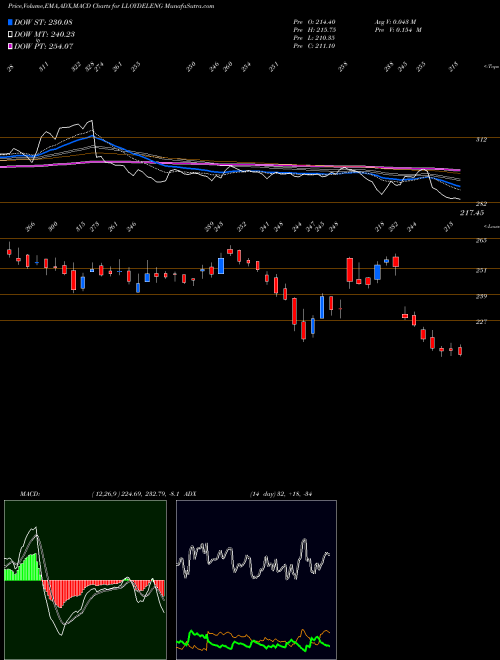
Task: Click the Pre V: 0.154 M value
Action: coord(398,30)
